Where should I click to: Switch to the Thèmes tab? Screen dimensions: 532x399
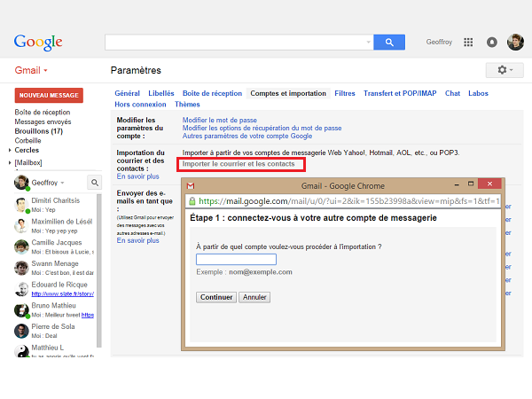(187, 105)
